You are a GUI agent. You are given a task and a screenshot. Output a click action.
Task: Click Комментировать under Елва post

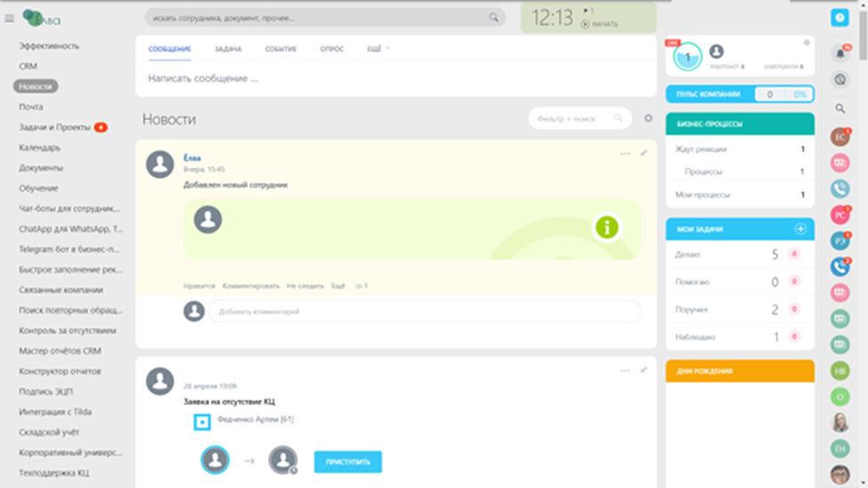251,286
